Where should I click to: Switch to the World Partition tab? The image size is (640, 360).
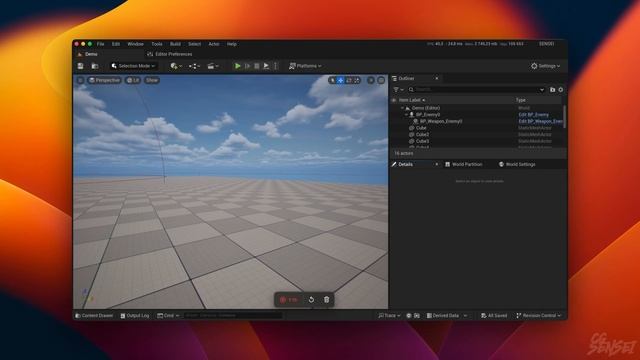tap(463, 164)
